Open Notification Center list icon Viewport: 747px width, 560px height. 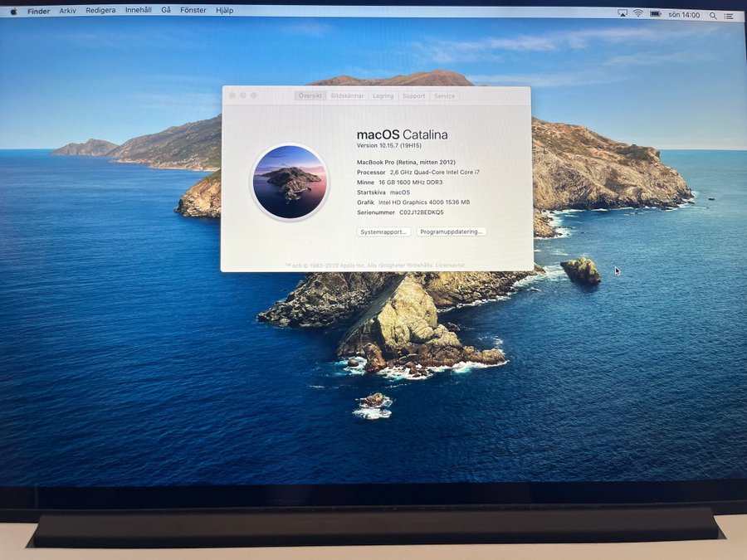[729, 17]
